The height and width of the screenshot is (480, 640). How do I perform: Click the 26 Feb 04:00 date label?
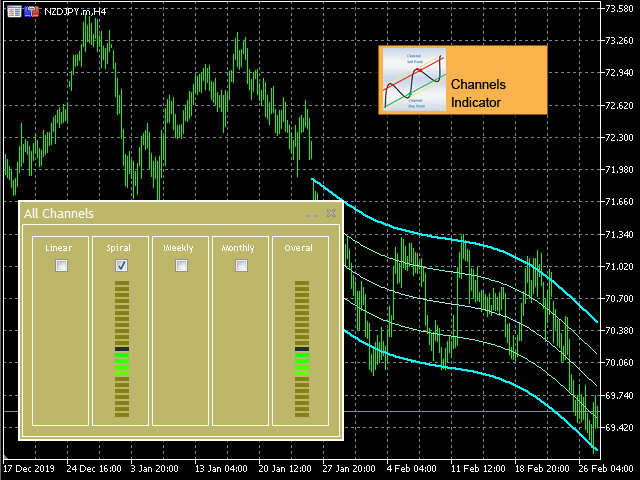point(606,468)
